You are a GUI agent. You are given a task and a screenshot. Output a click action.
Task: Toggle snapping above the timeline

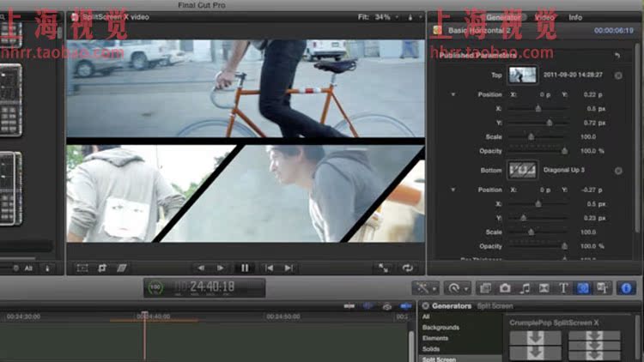point(405,305)
